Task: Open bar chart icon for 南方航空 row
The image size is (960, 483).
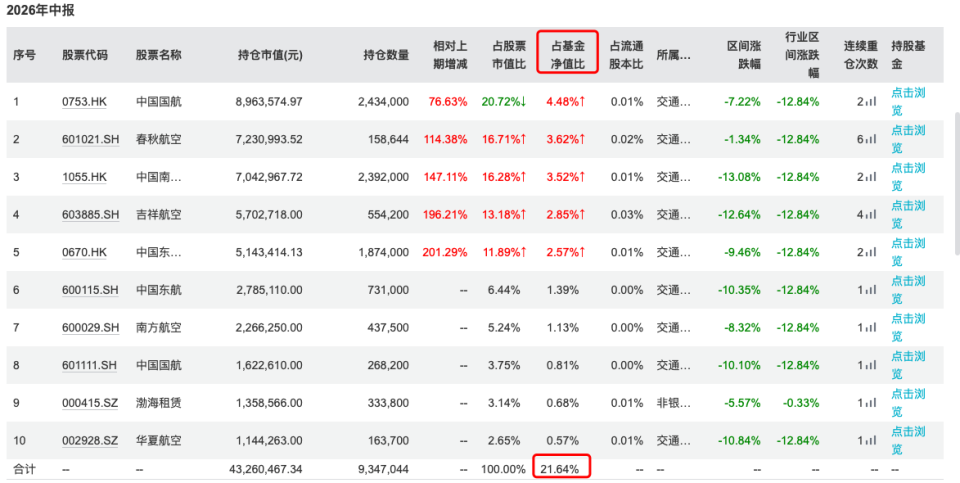Action: (872, 328)
